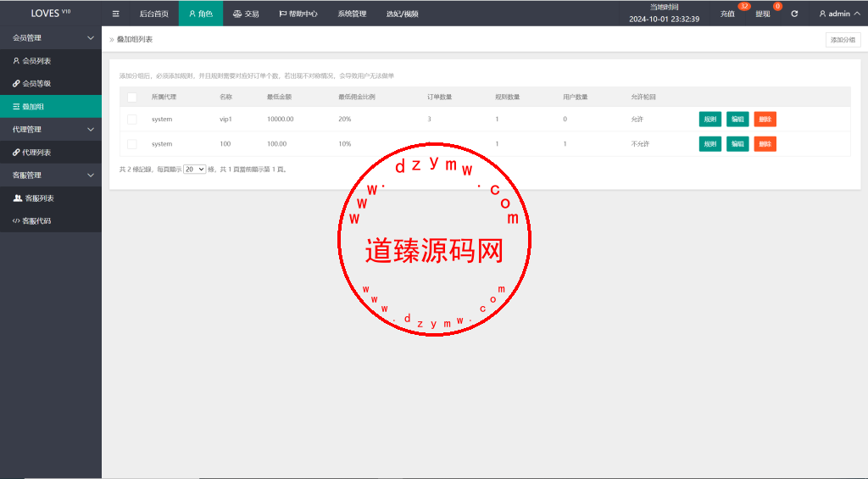This screenshot has width=868, height=479.
Task: Click the time 2024-10-01 23:32:39
Action: point(665,19)
